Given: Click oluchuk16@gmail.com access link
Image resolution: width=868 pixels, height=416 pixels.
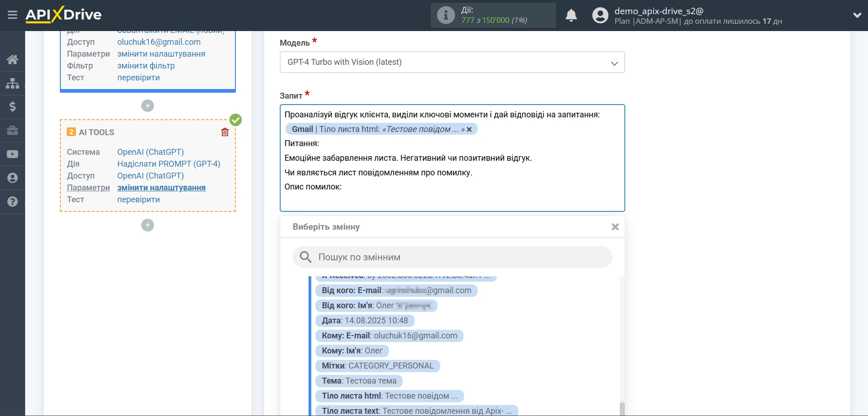Looking at the screenshot, I should [159, 42].
